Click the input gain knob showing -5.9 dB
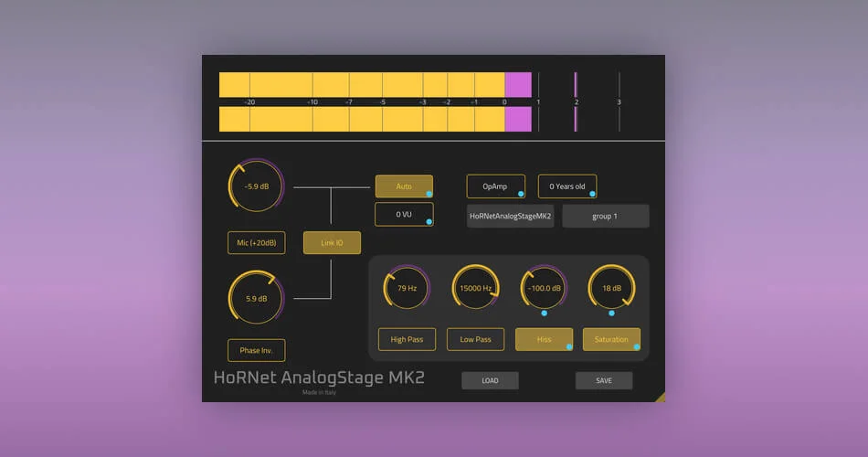Image resolution: width=868 pixels, height=457 pixels. click(257, 186)
